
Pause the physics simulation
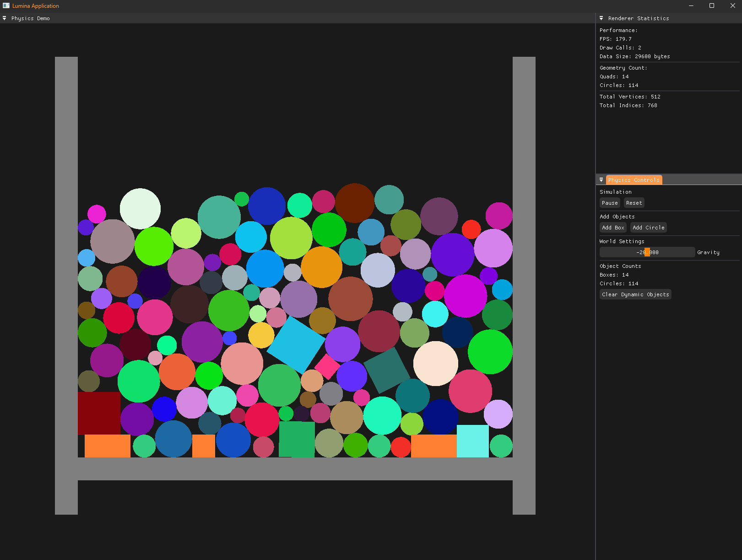pos(610,203)
